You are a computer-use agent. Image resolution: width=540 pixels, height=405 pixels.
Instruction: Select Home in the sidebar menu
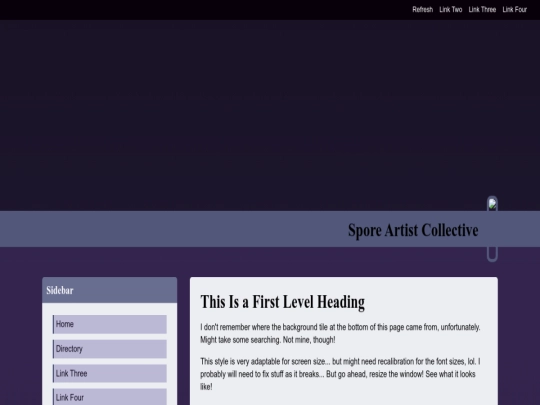[x=110, y=324]
